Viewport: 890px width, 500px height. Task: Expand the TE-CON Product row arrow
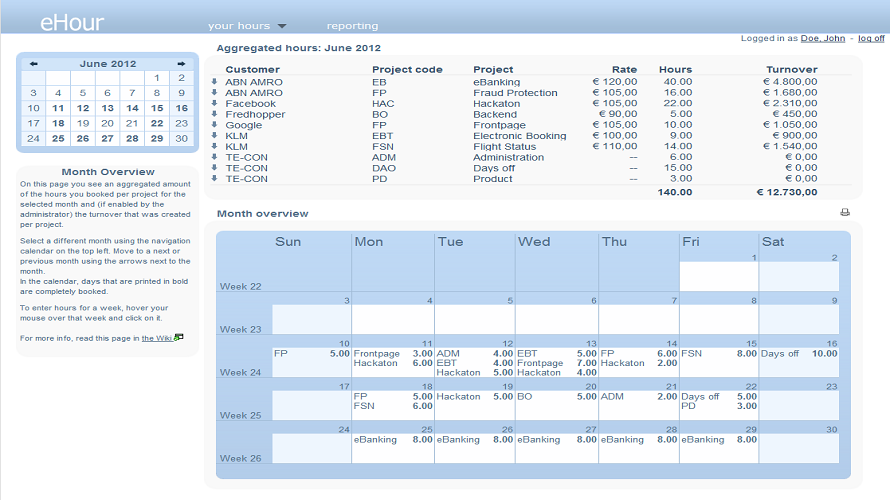(x=215, y=179)
